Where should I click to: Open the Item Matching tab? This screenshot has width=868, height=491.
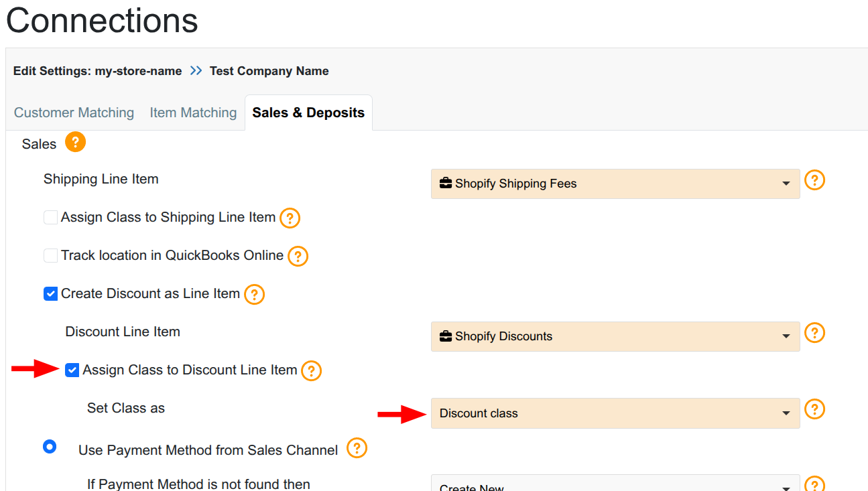pyautogui.click(x=193, y=113)
